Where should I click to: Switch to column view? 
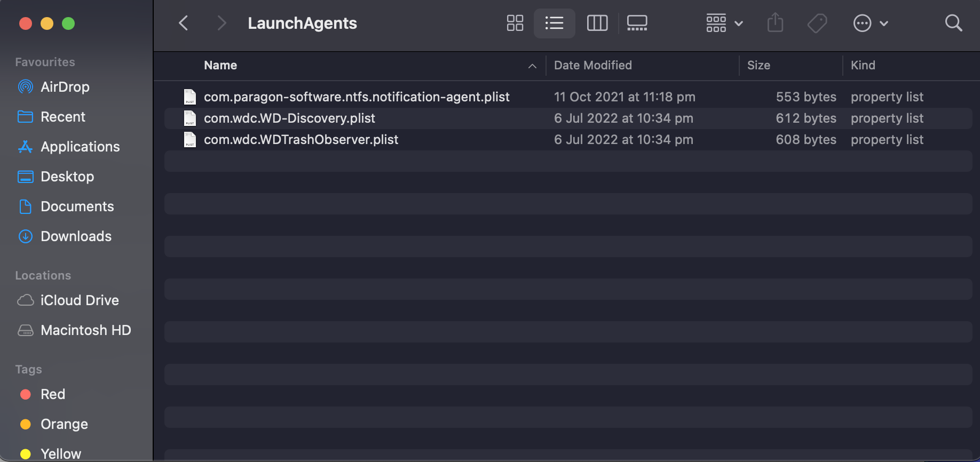597,23
